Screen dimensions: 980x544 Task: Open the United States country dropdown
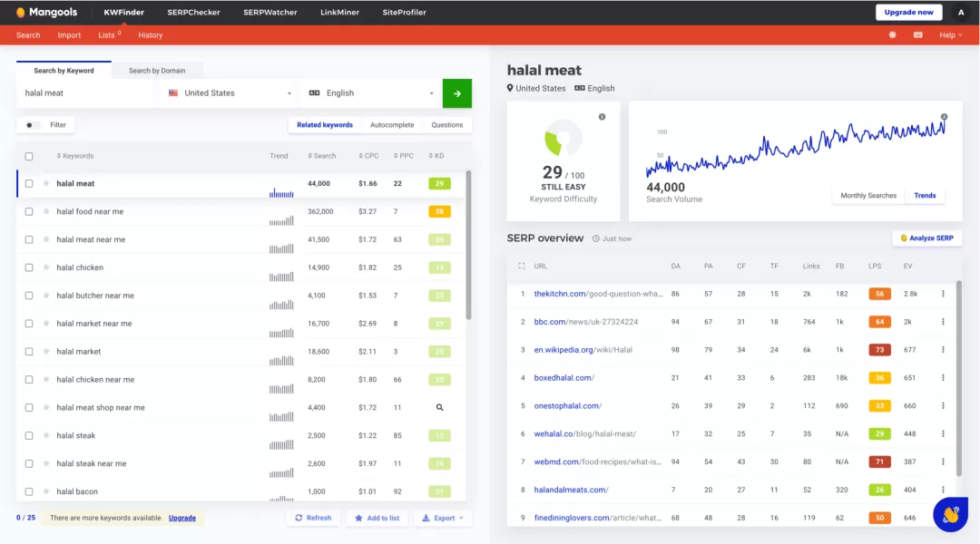pyautogui.click(x=230, y=93)
